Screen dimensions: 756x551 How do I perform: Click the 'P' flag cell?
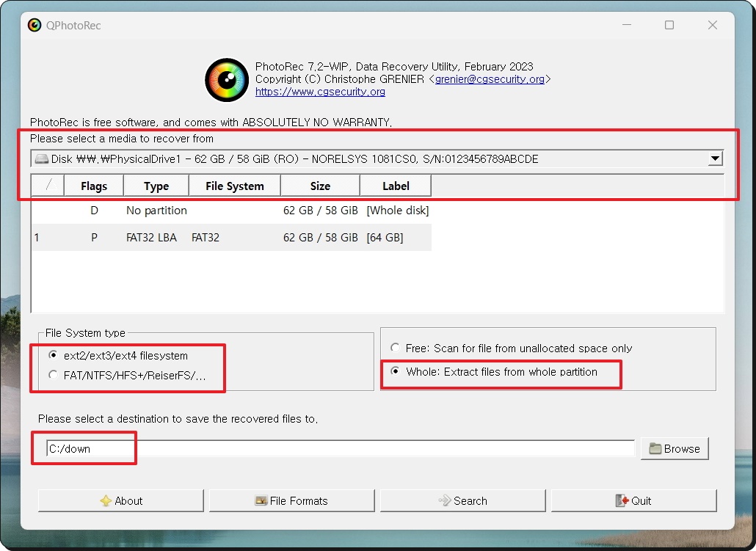click(x=95, y=237)
